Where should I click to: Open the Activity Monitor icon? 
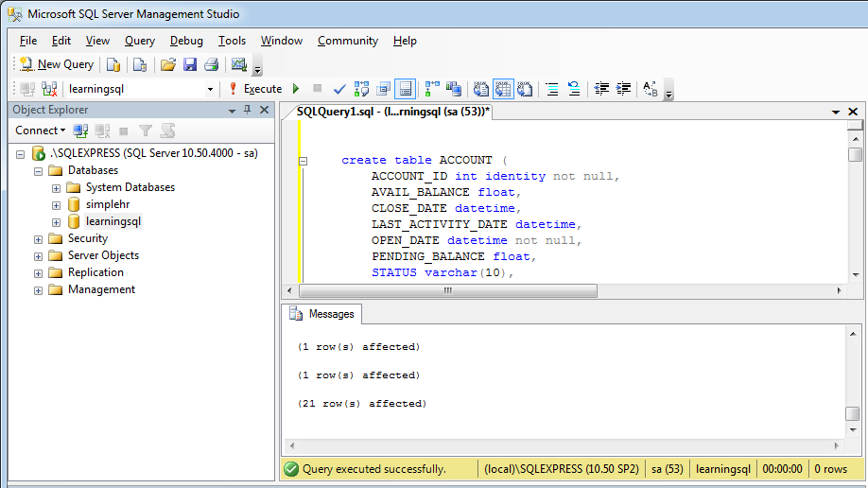239,65
